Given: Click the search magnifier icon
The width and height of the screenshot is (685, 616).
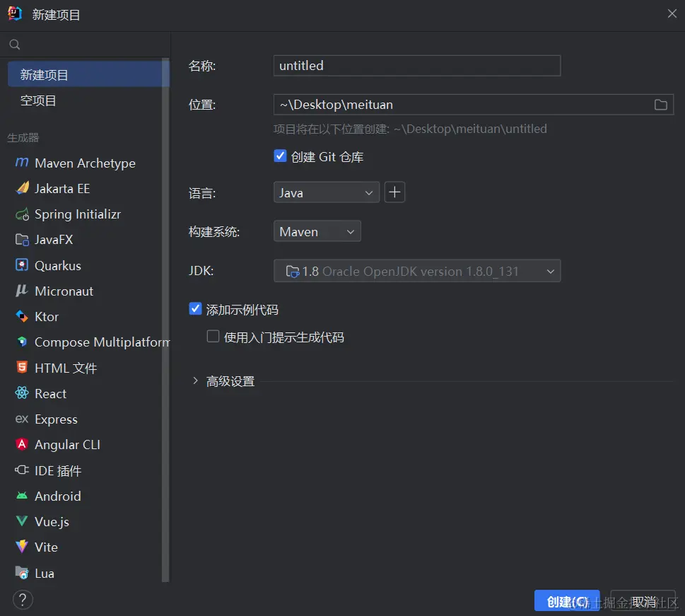Looking at the screenshot, I should point(15,45).
